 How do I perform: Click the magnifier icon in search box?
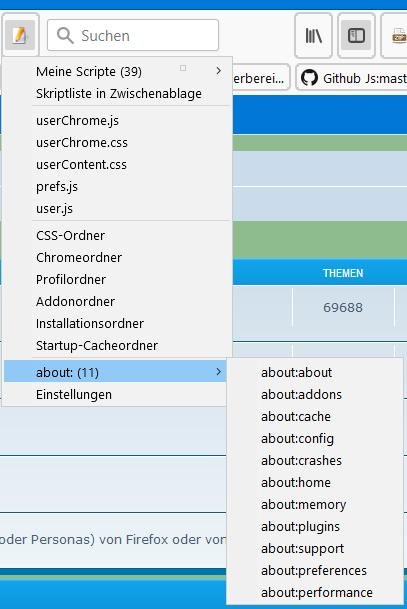[65, 35]
